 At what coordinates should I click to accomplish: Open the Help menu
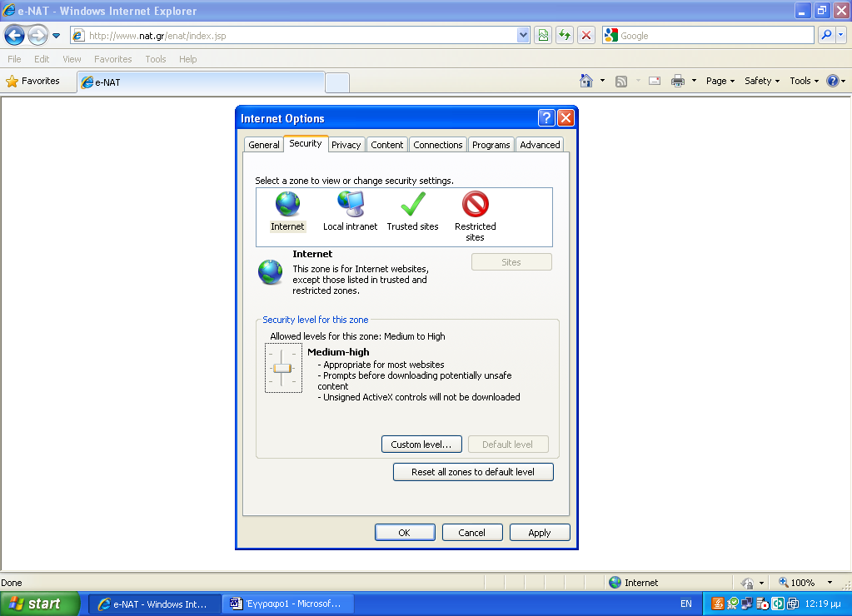pyautogui.click(x=188, y=59)
